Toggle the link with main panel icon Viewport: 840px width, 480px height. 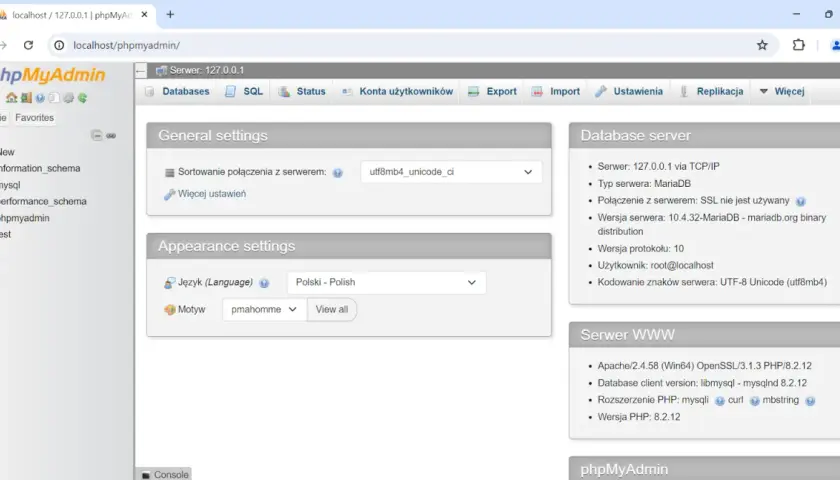click(x=111, y=136)
